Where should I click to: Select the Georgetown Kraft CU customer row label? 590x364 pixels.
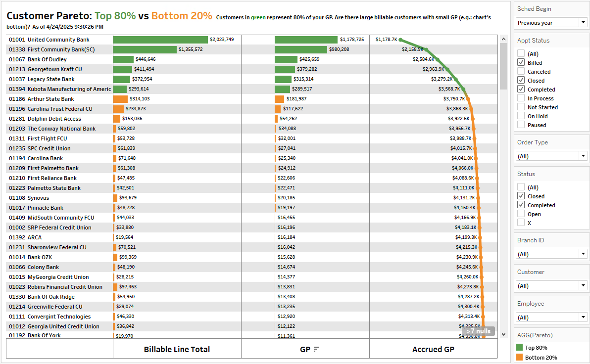[54, 69]
